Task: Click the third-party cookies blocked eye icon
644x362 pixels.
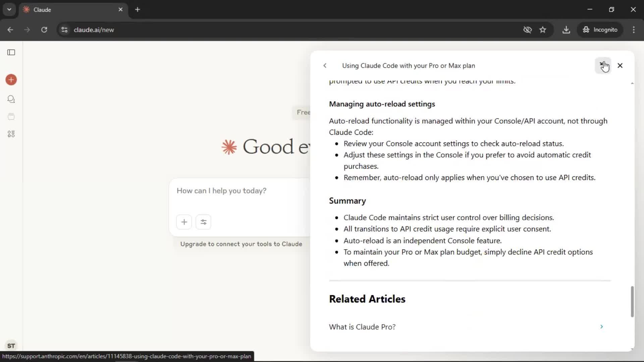Action: coord(527,30)
